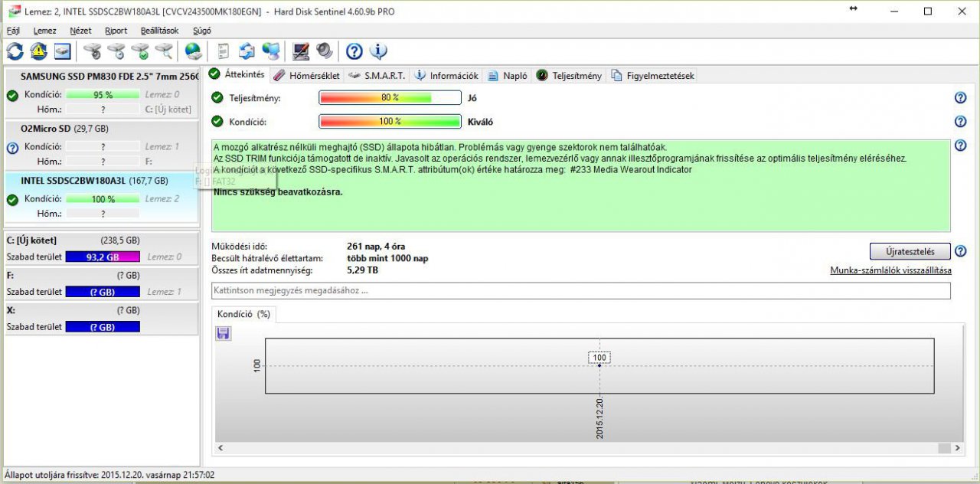This screenshot has width=980, height=484.
Task: Click the help icon next to Újratesztelés
Action: [961, 251]
